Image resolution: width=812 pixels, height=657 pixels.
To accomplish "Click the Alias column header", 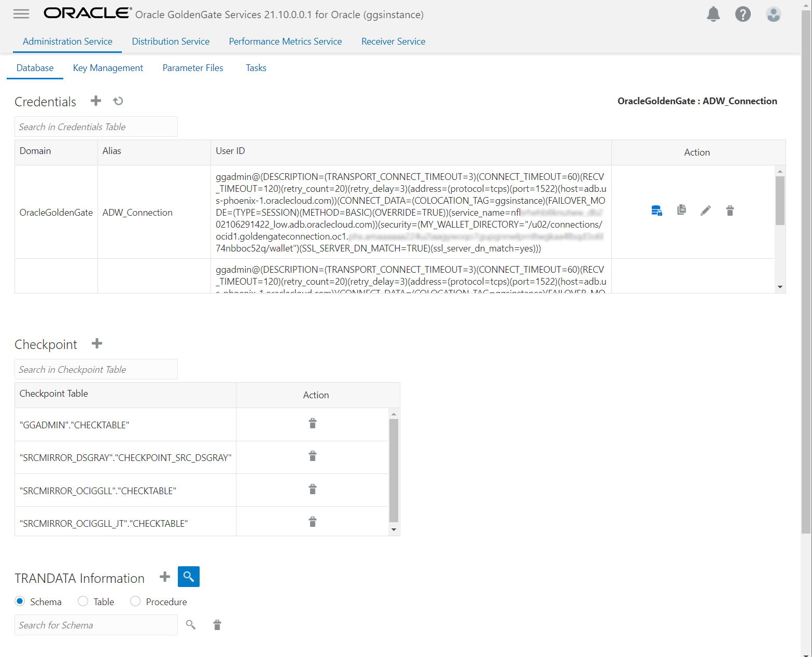I will [154, 152].
